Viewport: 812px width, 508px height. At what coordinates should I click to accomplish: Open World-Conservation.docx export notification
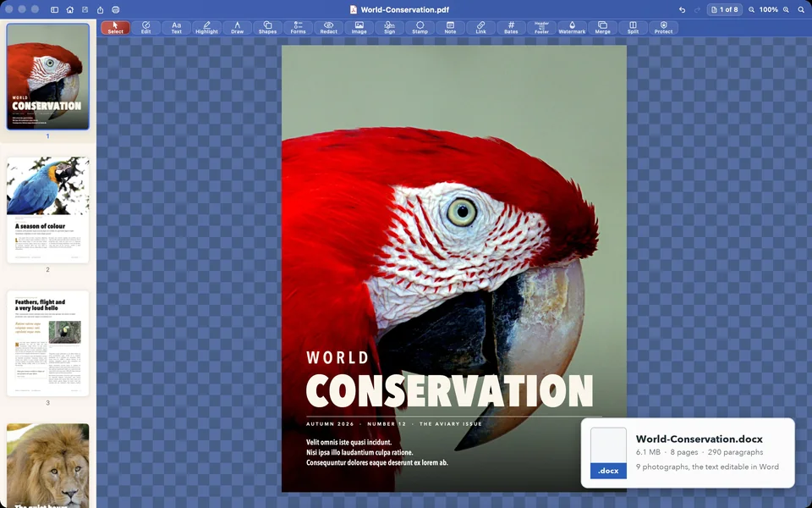tap(688, 452)
